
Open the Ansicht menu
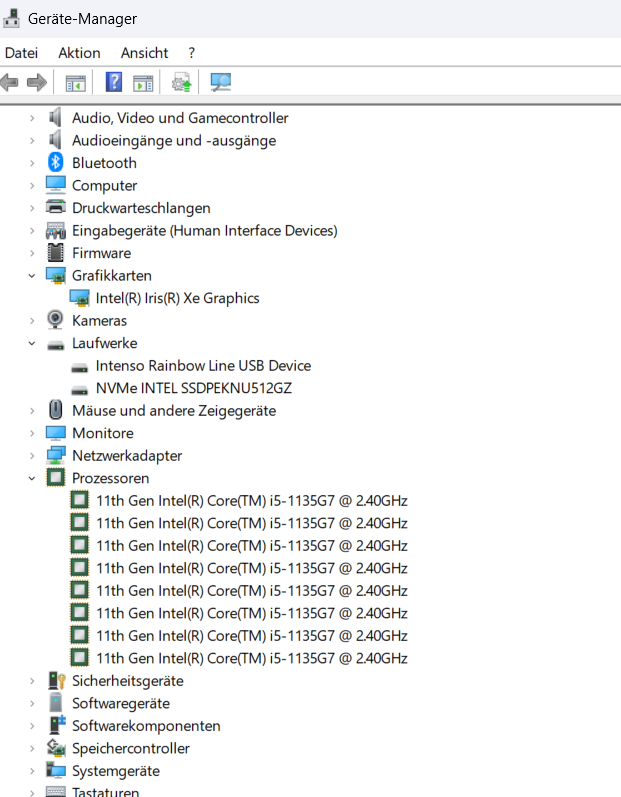(x=144, y=53)
